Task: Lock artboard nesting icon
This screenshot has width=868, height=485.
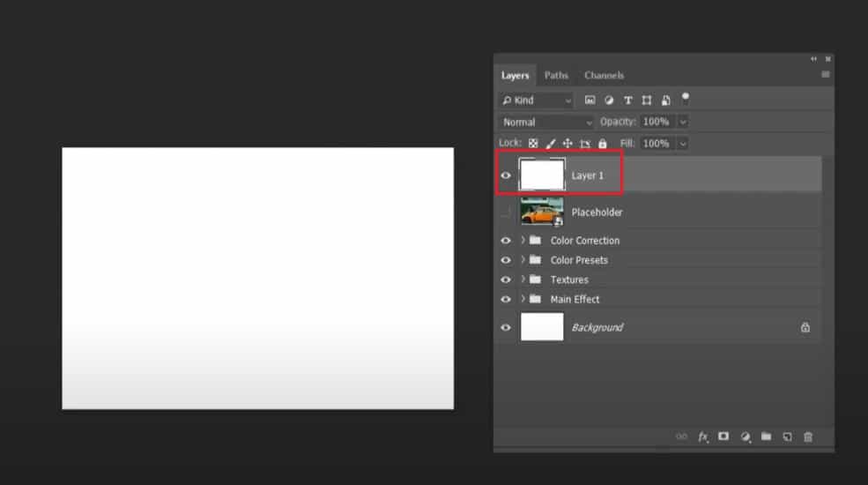Action: pos(585,144)
